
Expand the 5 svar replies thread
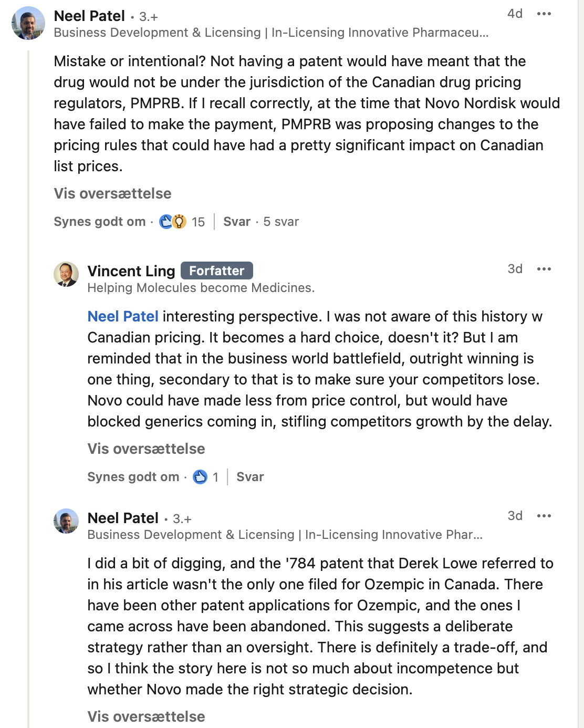point(281,222)
